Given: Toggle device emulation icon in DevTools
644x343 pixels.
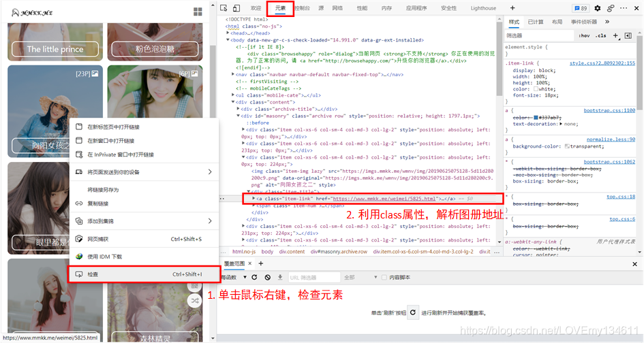Looking at the screenshot, I should coord(236,8).
